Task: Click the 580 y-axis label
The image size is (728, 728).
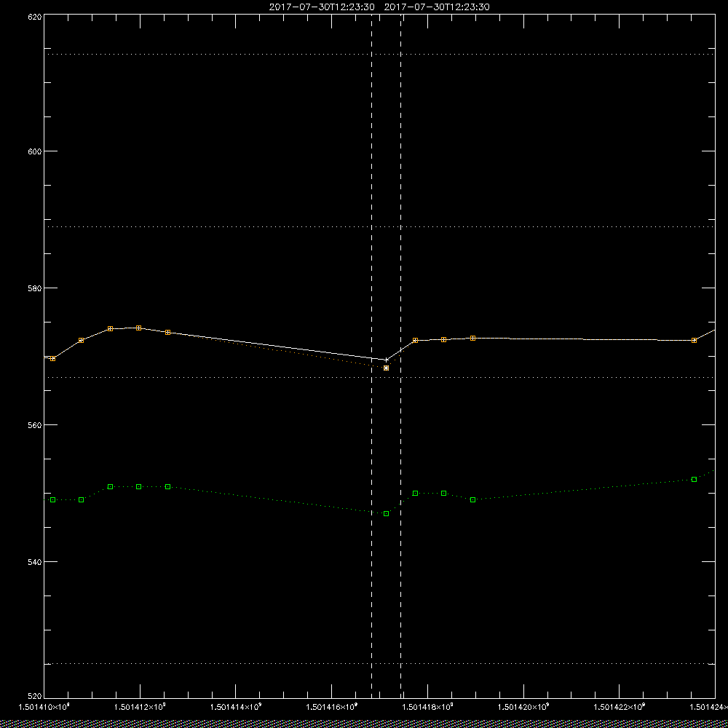Action: coord(35,288)
